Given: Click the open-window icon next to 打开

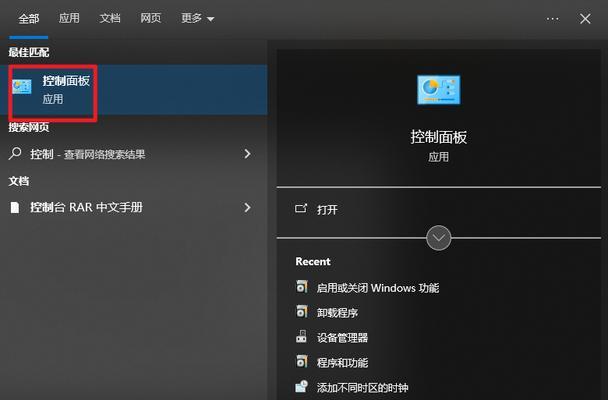Looking at the screenshot, I should click(x=301, y=209).
